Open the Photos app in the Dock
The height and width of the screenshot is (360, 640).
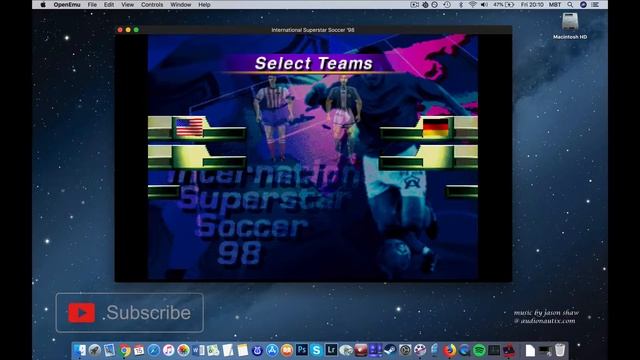tap(183, 350)
